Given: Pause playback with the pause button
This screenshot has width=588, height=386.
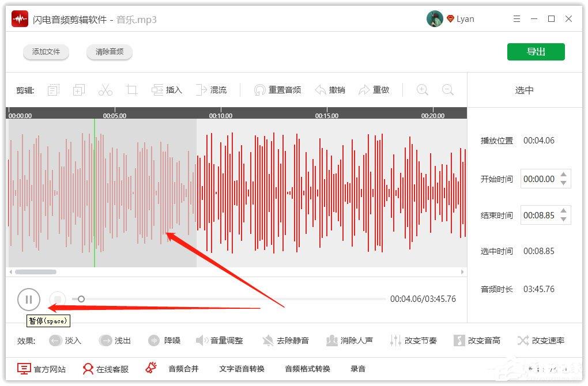Looking at the screenshot, I should (28, 300).
